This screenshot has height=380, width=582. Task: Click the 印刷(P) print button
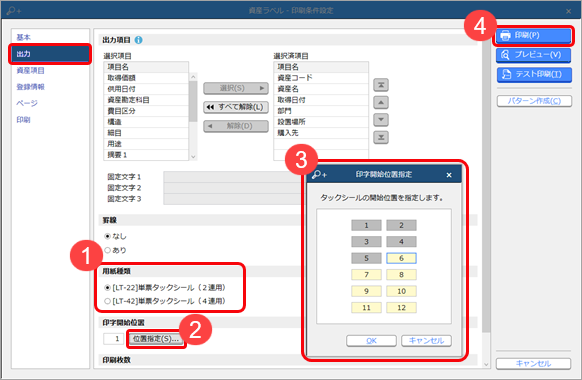(534, 35)
